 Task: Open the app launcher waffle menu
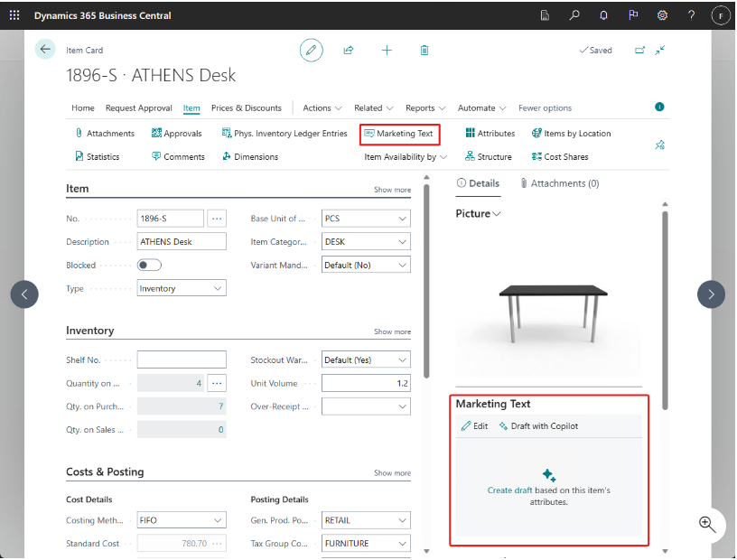pyautogui.click(x=14, y=15)
